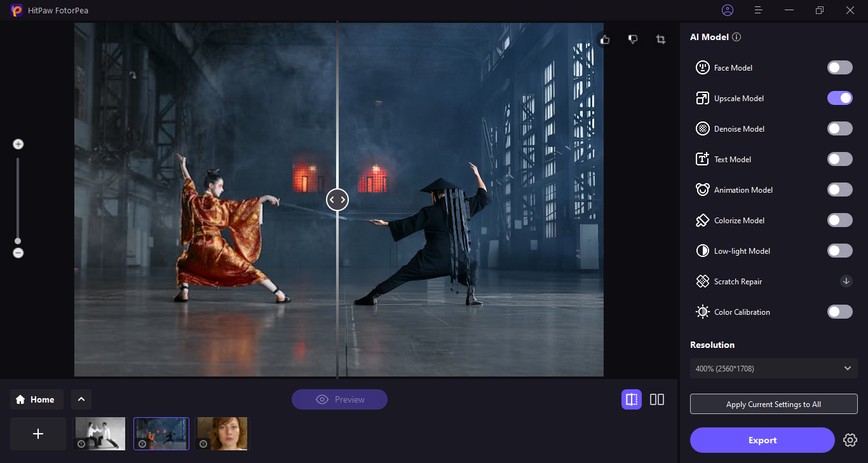Select the samurai warehouse thumbnail
Viewport: 868px width, 463px height.
(x=161, y=434)
